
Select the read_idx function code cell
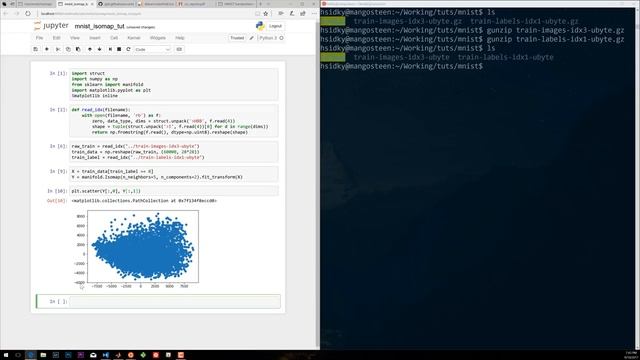click(174, 121)
